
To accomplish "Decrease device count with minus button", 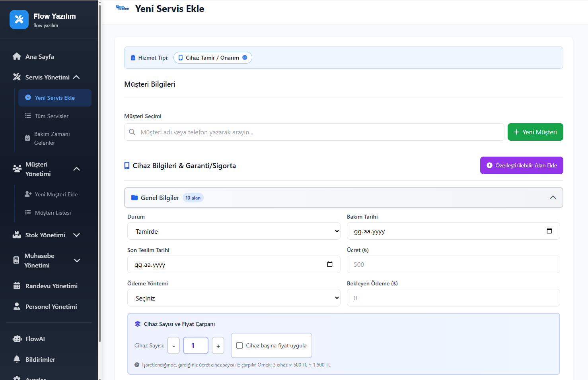I will coord(173,345).
